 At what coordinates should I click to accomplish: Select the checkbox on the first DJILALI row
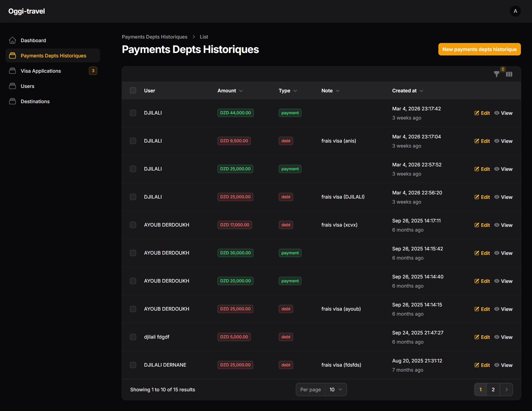(x=133, y=113)
